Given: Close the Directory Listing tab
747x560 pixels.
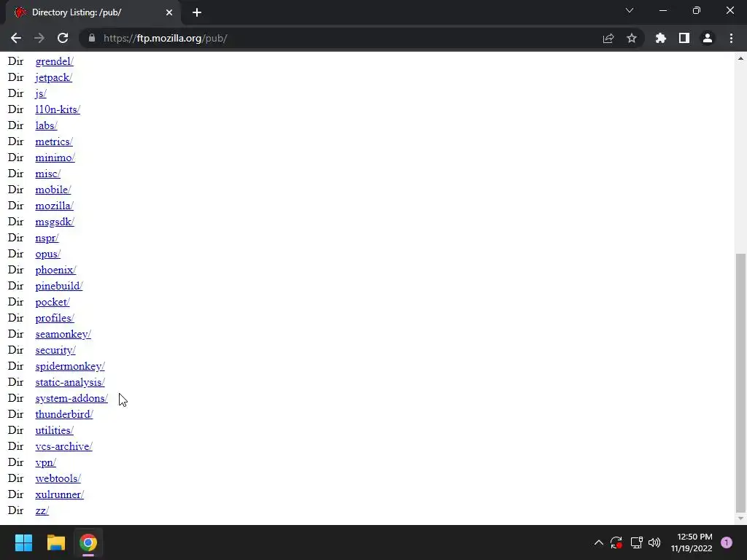Looking at the screenshot, I should pyautogui.click(x=169, y=12).
